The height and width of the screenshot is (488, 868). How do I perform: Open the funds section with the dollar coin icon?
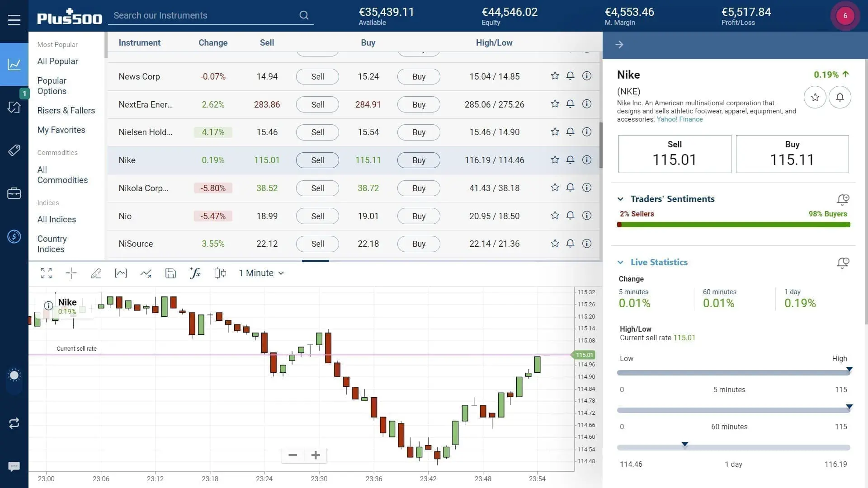pyautogui.click(x=14, y=236)
